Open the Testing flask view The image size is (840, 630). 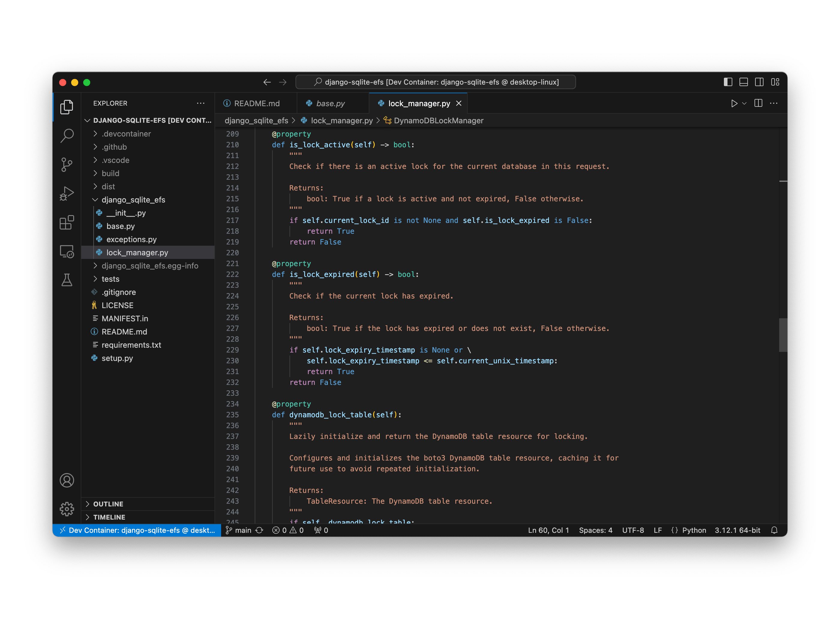[67, 280]
